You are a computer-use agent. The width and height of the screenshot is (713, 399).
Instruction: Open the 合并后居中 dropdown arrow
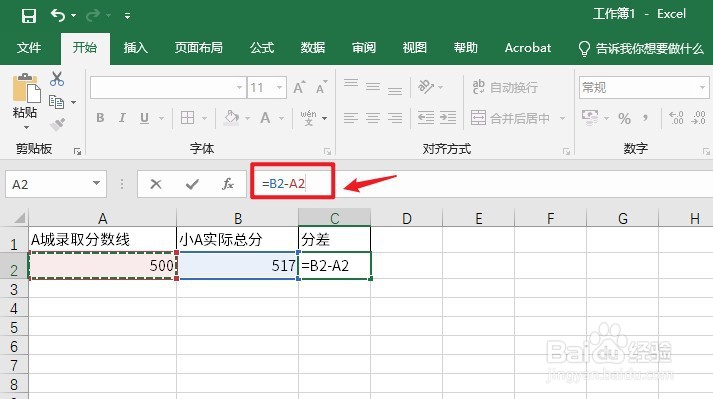[x=562, y=118]
